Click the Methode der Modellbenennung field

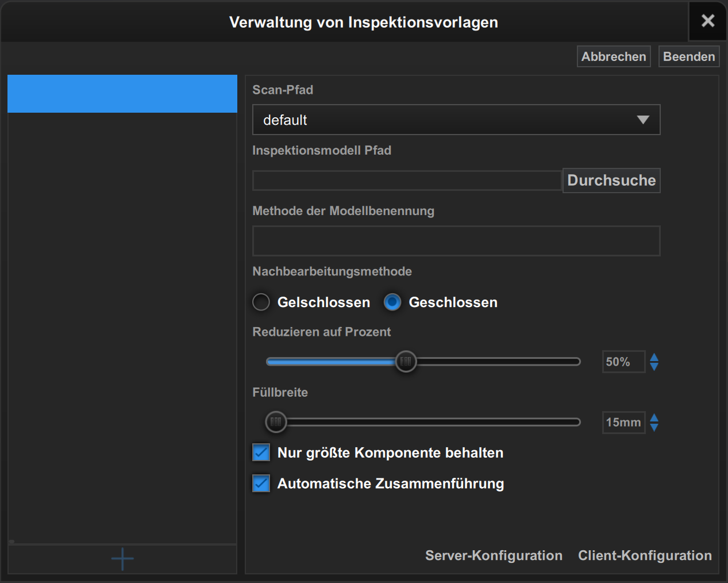click(x=456, y=241)
